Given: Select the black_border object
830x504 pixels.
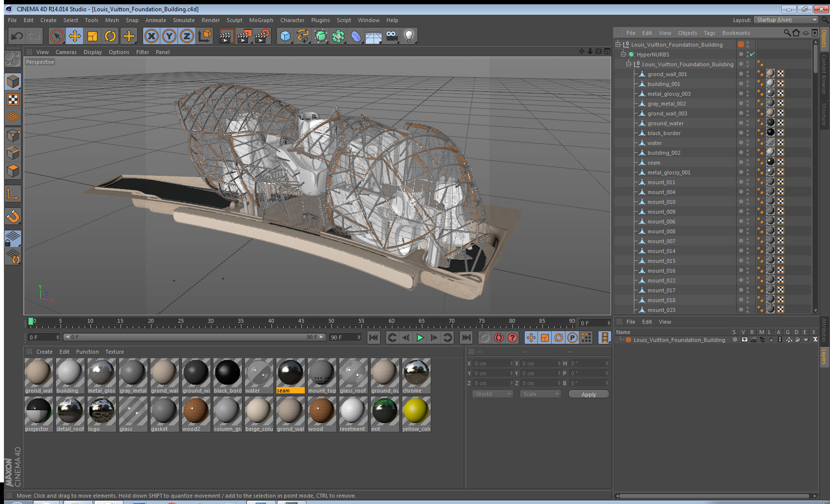Looking at the screenshot, I should [664, 133].
